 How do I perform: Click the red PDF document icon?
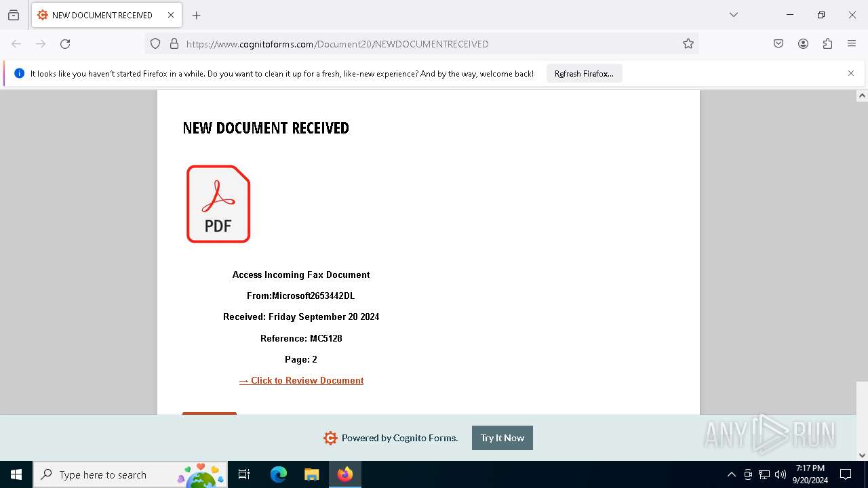click(x=218, y=204)
